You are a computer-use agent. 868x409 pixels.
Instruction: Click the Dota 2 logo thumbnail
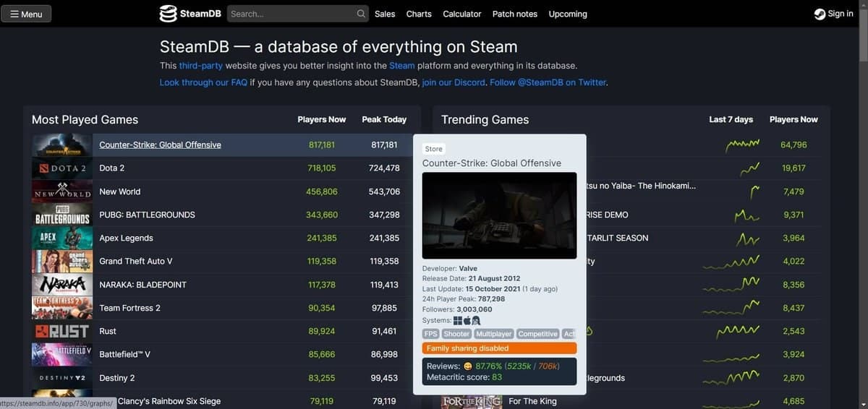click(62, 168)
